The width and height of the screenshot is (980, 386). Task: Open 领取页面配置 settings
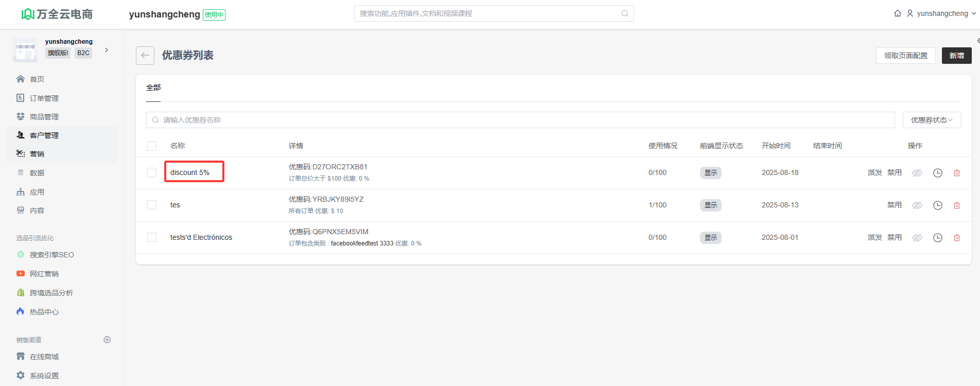905,56
